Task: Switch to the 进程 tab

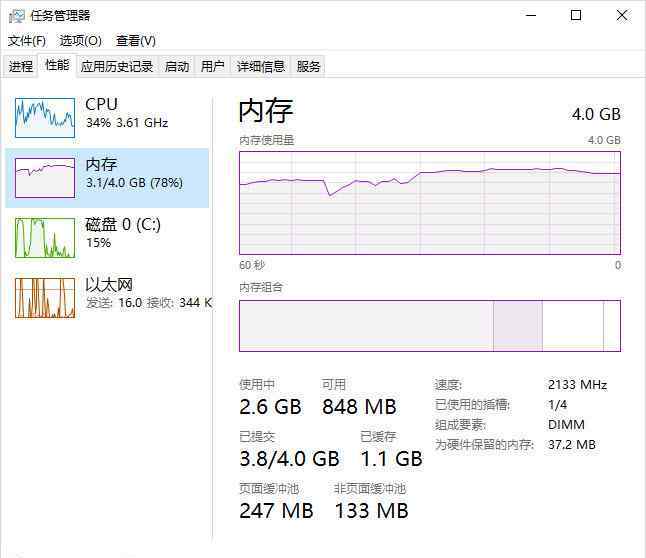Action: pos(21,66)
